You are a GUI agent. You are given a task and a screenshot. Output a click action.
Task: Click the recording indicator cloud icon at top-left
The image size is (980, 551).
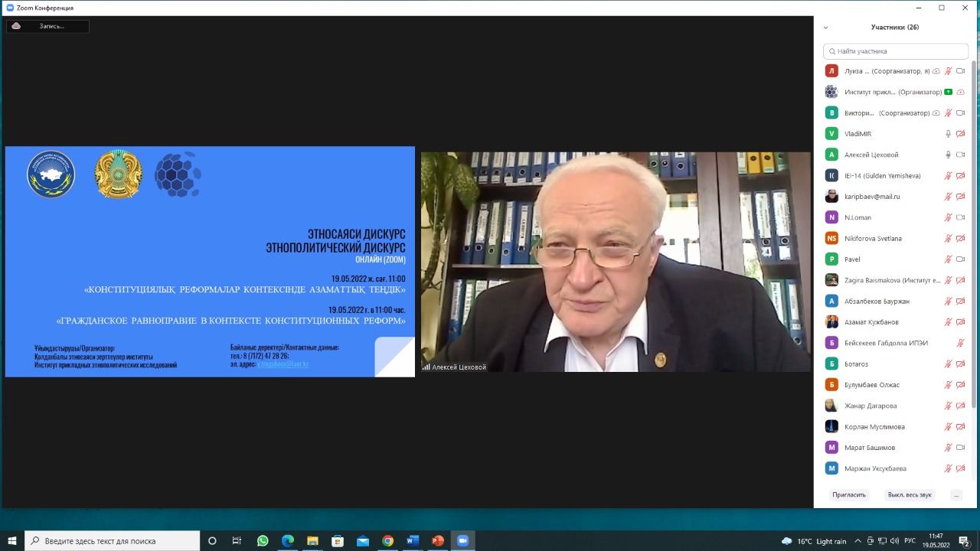point(16,26)
